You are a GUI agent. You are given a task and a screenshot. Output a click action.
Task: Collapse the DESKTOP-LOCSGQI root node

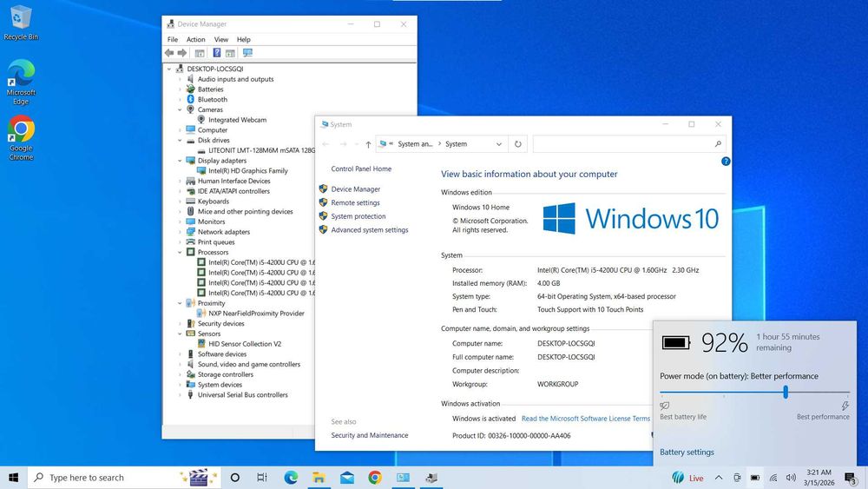pyautogui.click(x=169, y=69)
